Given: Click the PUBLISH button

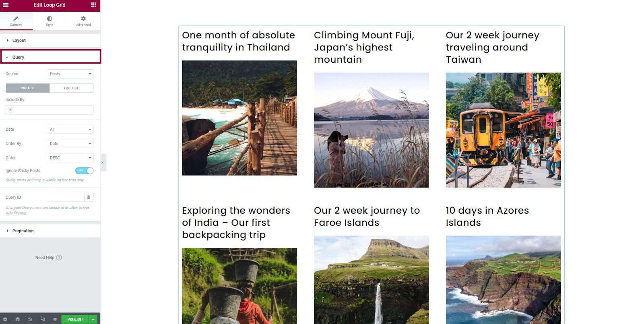Looking at the screenshot, I should click(x=75, y=319).
